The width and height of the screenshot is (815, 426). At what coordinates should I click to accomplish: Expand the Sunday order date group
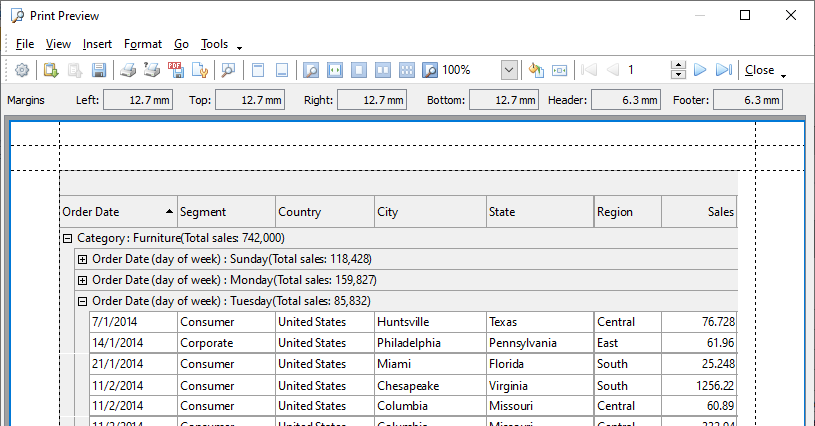(83, 259)
